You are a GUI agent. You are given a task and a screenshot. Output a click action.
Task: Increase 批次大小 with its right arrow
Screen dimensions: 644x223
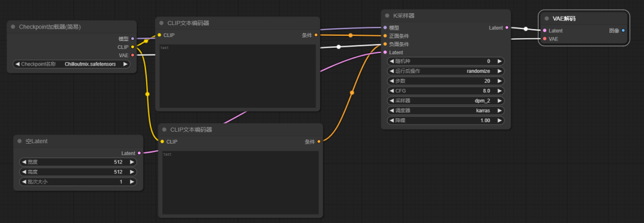pos(132,181)
